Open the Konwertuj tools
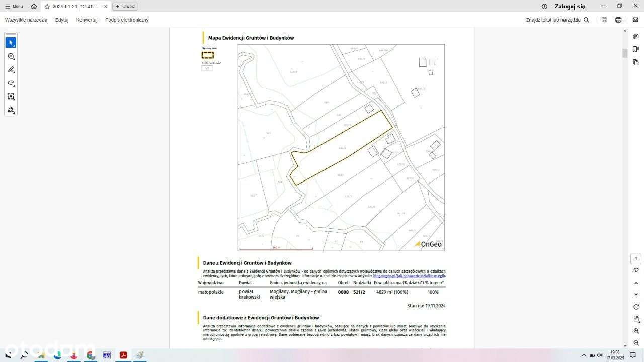 (87, 20)
